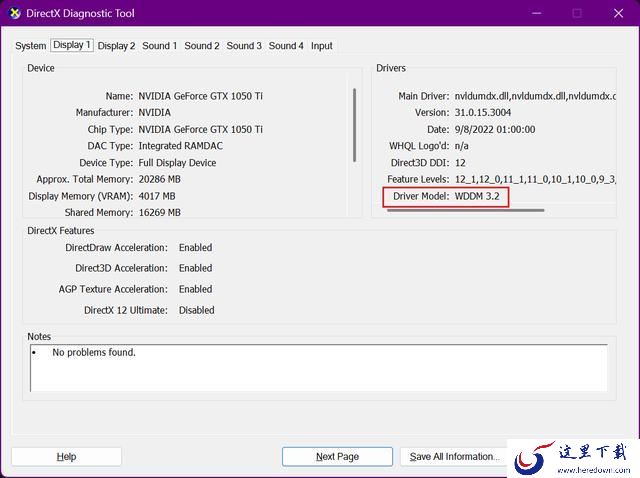The height and width of the screenshot is (478, 640).
Task: Click the AGP Texture Acceleration Enabled value
Action: click(196, 289)
